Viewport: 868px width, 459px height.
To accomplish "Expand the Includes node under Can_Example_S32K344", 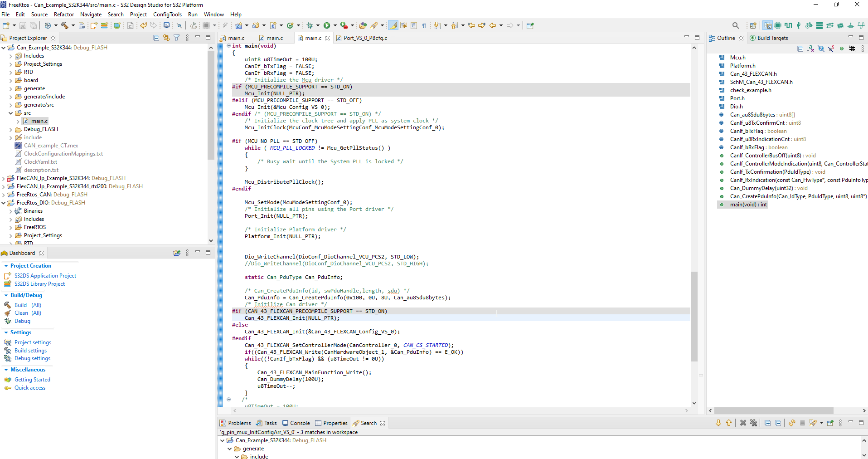I will 10,55.
